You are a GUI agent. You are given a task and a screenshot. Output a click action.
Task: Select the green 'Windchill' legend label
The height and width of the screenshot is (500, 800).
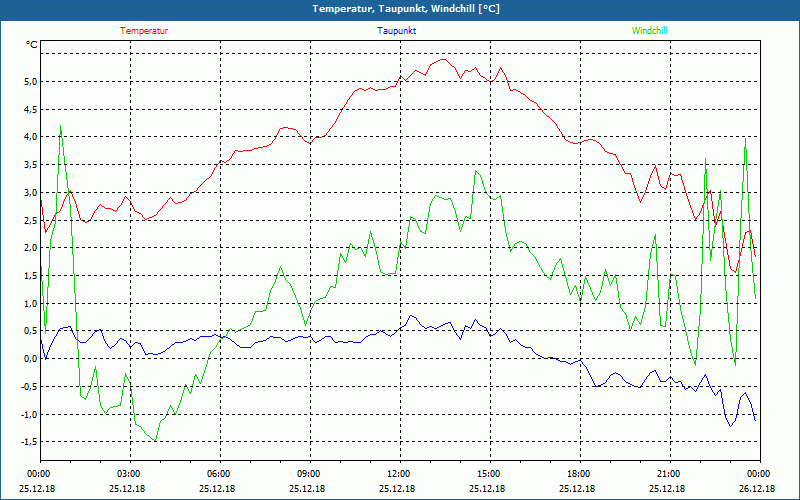pos(649,31)
